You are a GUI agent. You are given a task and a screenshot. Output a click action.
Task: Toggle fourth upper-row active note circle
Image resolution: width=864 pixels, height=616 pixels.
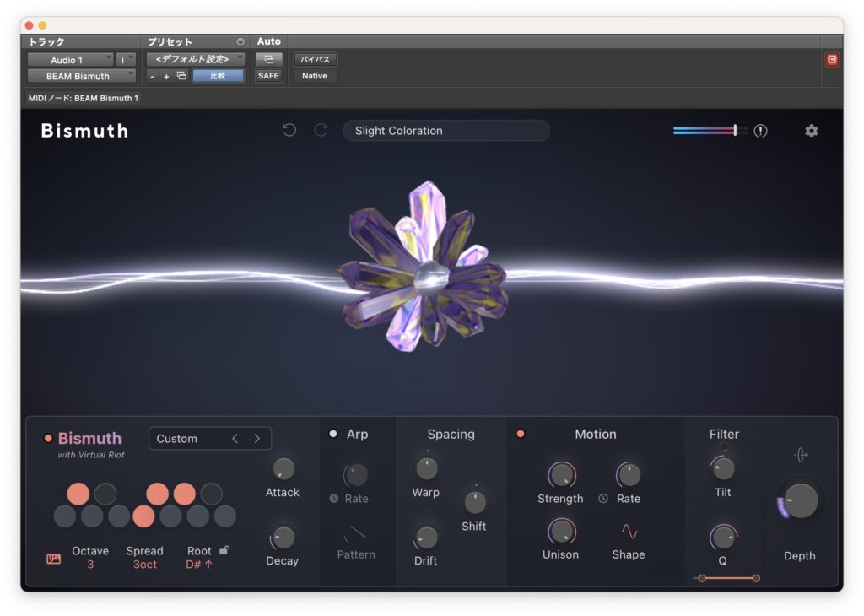click(185, 494)
